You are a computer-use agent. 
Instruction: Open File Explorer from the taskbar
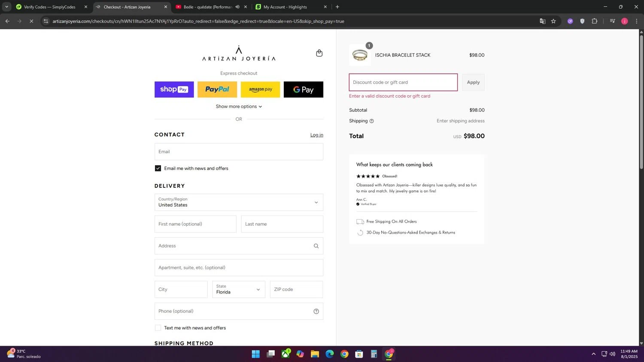click(x=315, y=354)
